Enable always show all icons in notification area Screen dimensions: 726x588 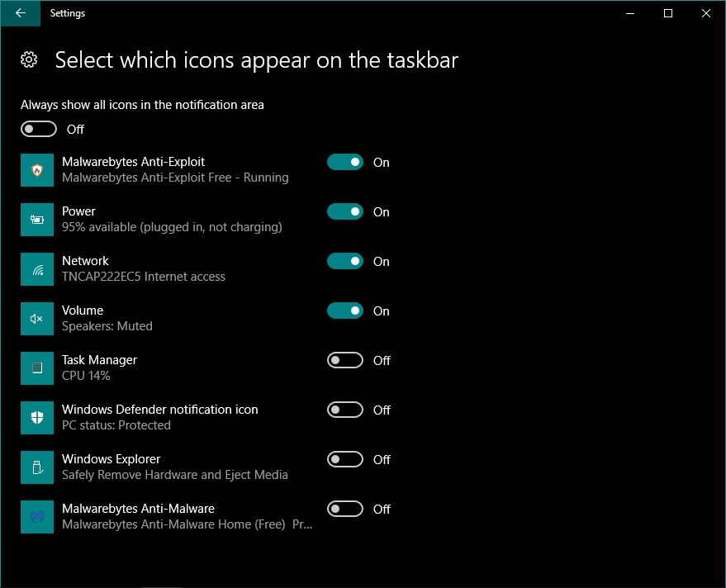click(x=38, y=129)
